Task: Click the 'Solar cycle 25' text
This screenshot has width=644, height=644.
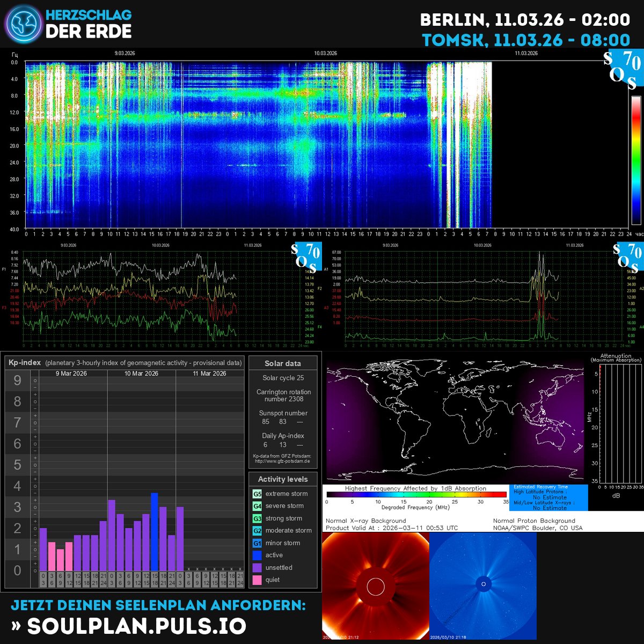Action: click(x=283, y=378)
